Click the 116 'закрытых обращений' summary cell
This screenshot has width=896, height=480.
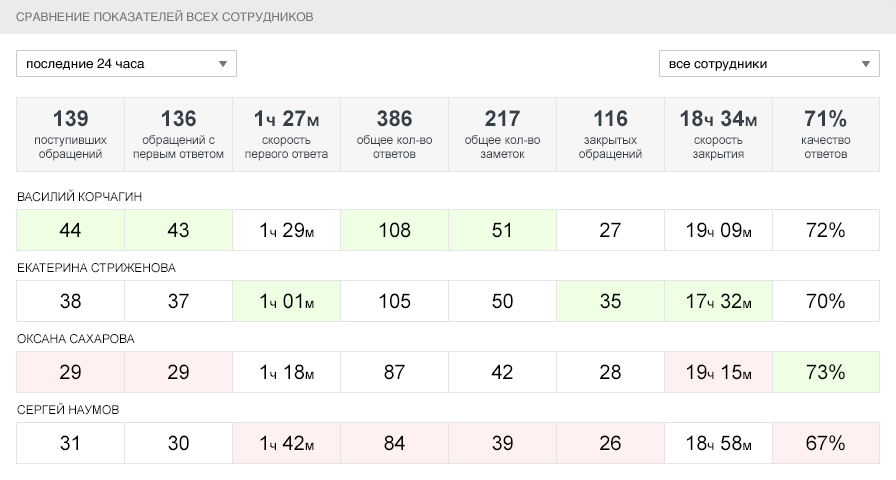point(610,134)
